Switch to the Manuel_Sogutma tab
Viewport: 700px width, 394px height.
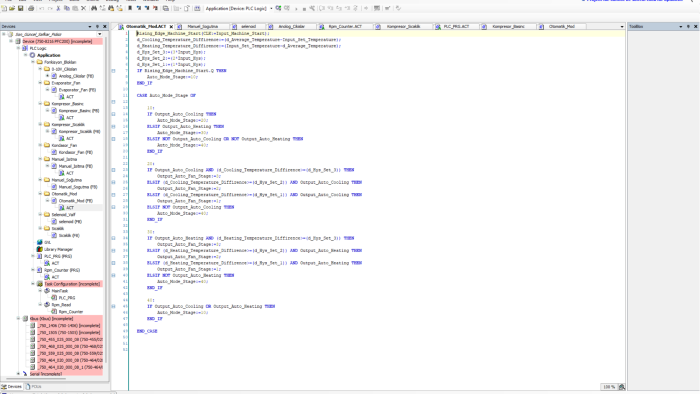(202, 27)
